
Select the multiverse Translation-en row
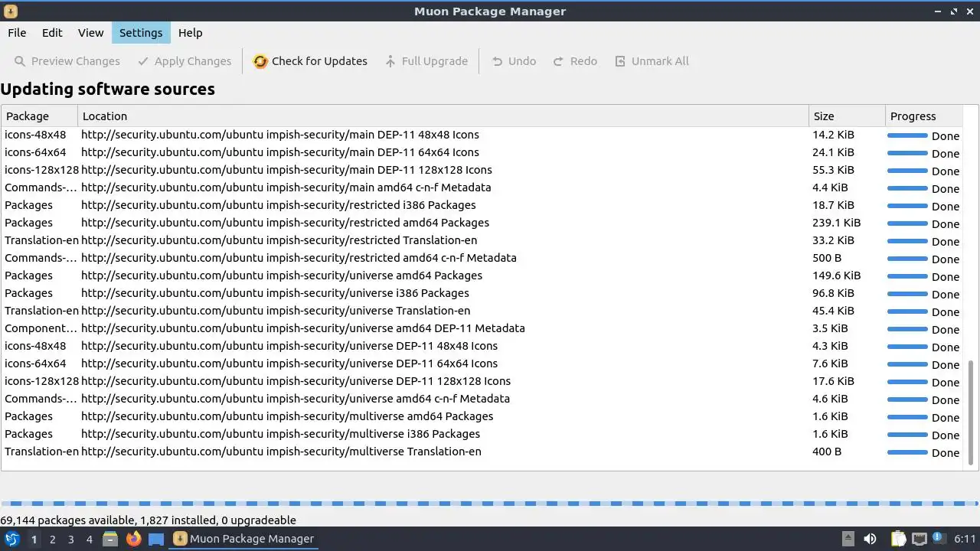click(482, 452)
